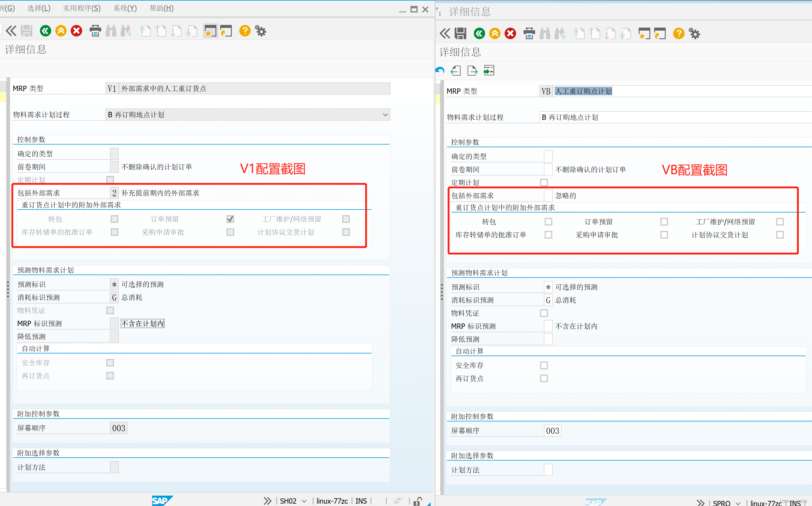This screenshot has width=812, height=506.
Task: Click the green back icon in left window
Action: [x=45, y=31]
